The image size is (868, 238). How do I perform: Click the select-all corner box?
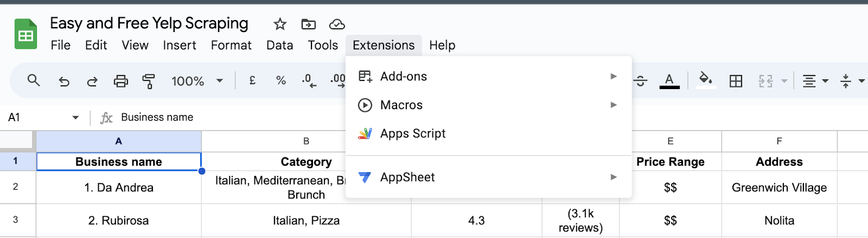18,141
